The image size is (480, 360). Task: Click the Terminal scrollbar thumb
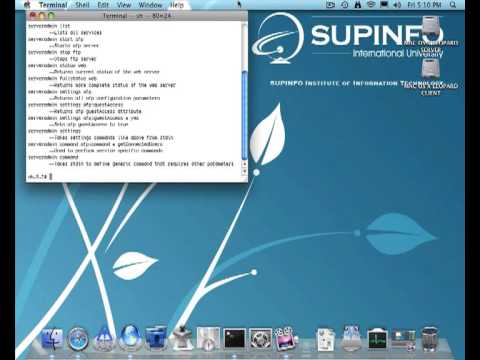245,114
